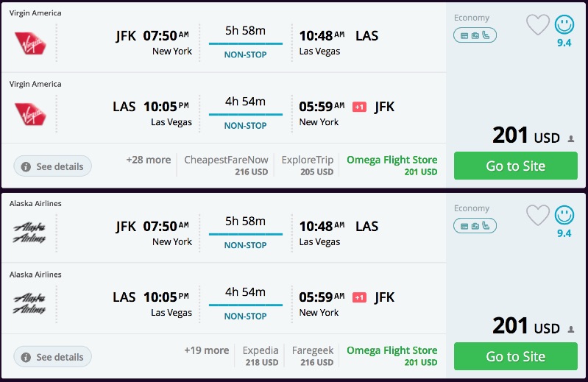The image size is (588, 382).
Task: Click baggage amenities icons on Alaska Airlines card
Action: point(475,226)
